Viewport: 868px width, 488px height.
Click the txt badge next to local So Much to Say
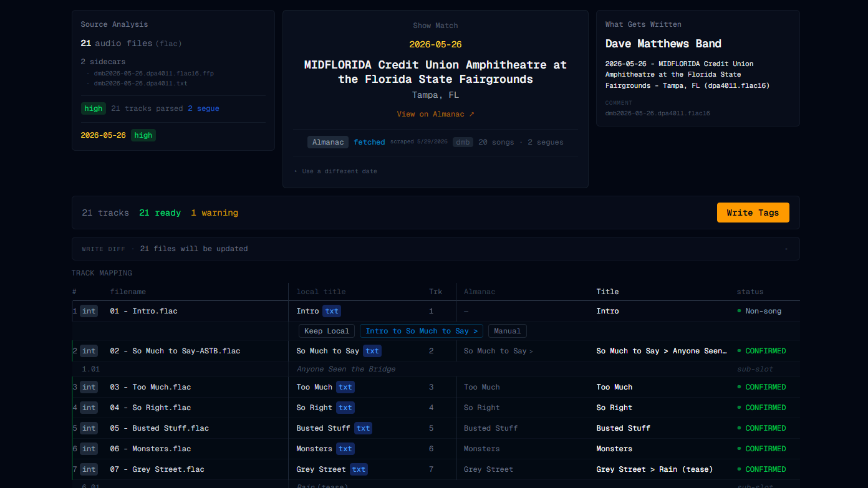[372, 351]
